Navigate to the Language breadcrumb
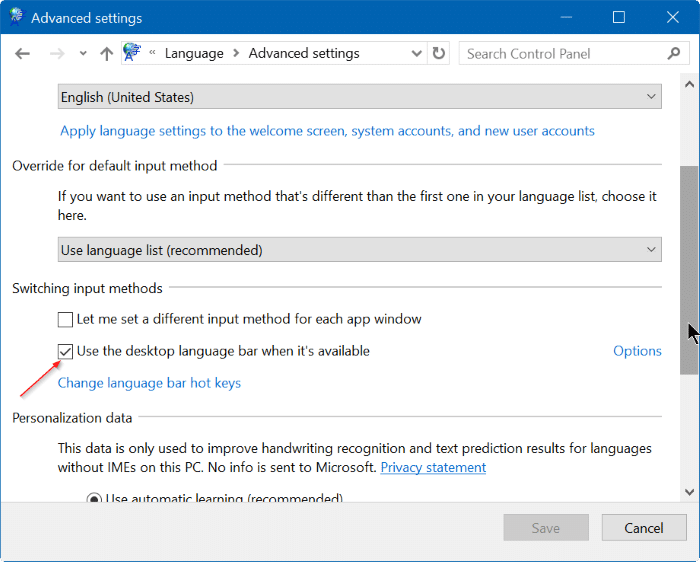Screen dimensions: 700x562 point(194,54)
